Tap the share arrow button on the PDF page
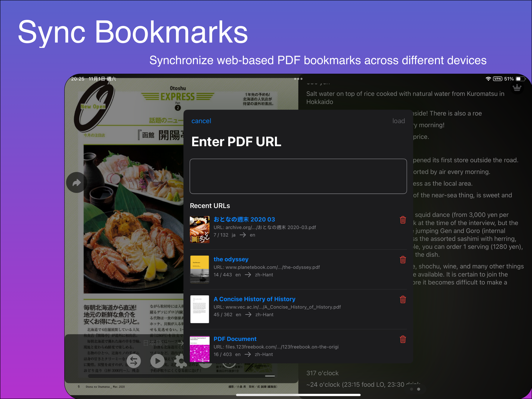This screenshot has width=532, height=399. (77, 183)
